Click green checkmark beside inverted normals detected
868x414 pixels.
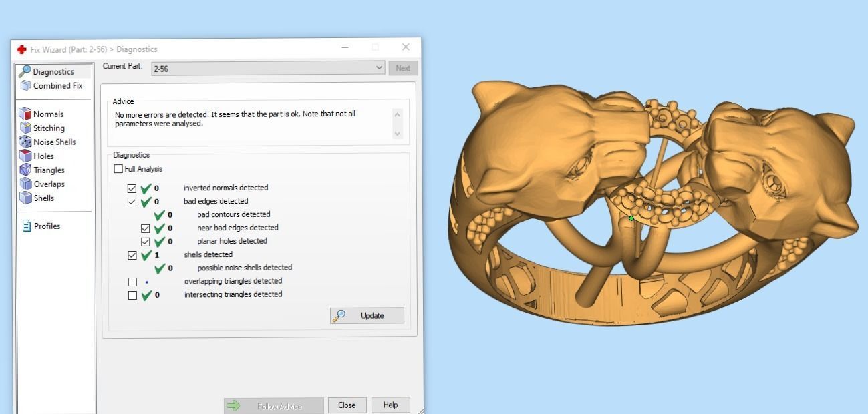[x=146, y=188]
